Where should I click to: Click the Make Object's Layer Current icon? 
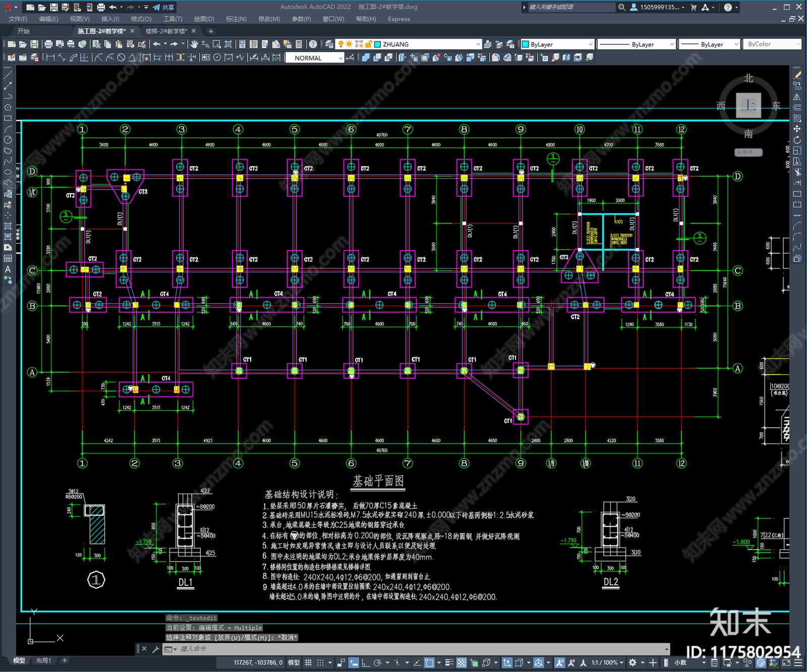point(488,44)
